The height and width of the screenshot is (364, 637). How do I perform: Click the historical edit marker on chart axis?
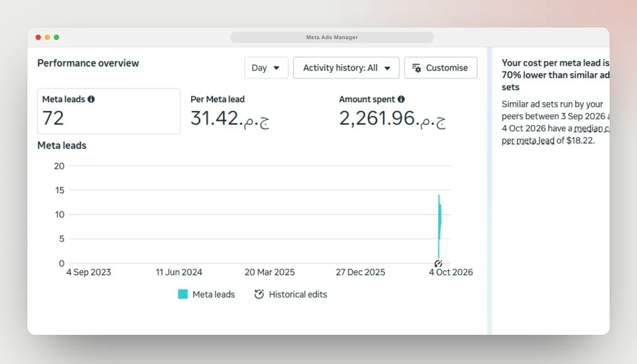click(438, 263)
